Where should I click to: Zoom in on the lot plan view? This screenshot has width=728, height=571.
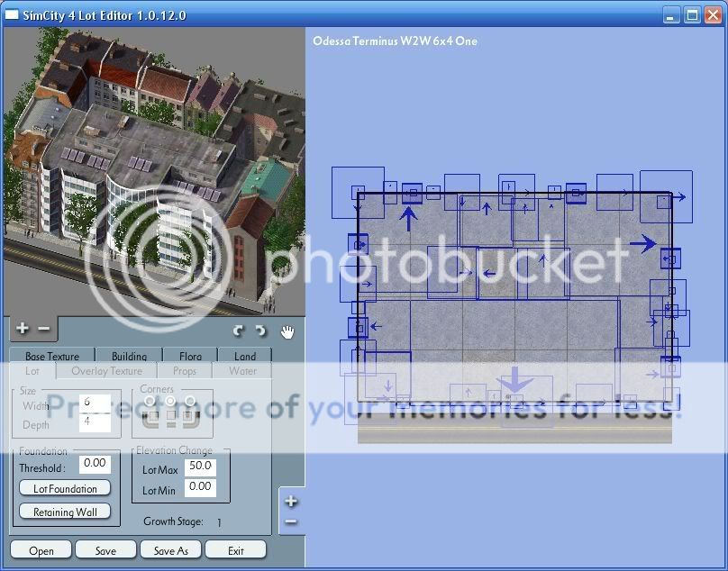(x=291, y=502)
